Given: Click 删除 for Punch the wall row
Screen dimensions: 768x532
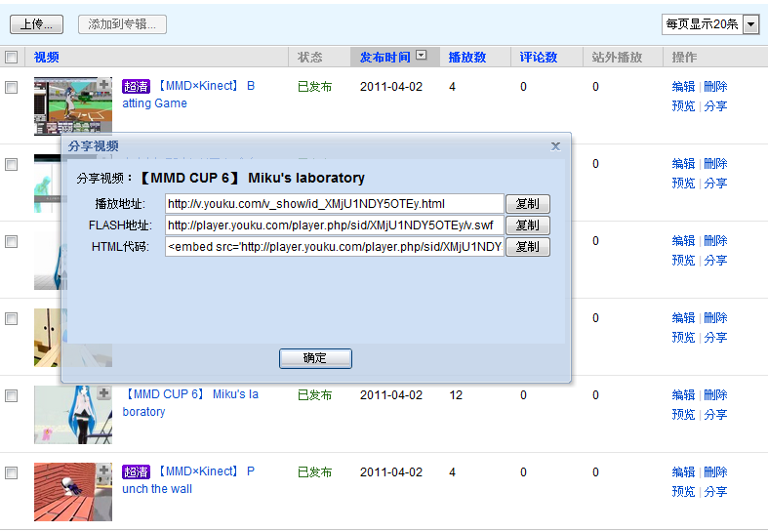Looking at the screenshot, I should [715, 472].
